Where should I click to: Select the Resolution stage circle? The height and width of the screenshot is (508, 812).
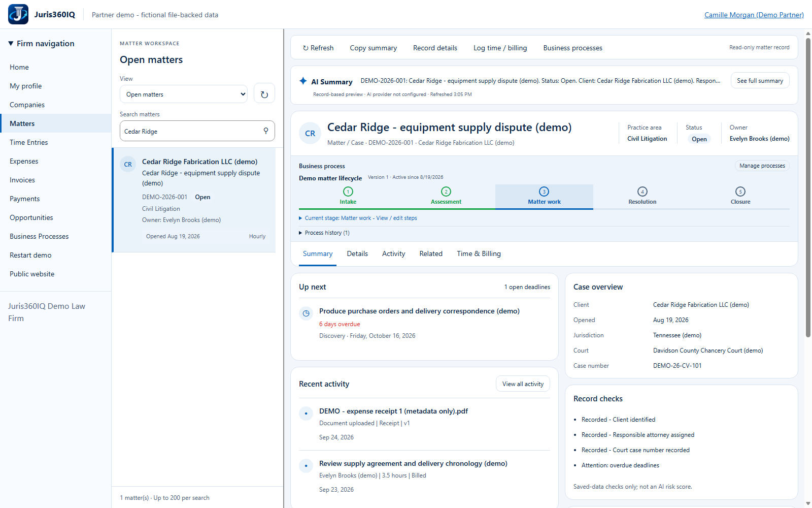coord(642,192)
